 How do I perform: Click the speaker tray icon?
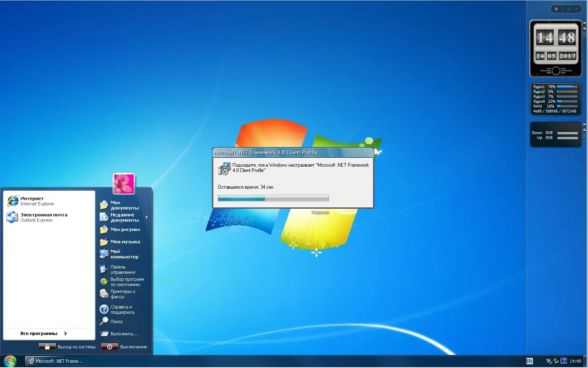549,361
